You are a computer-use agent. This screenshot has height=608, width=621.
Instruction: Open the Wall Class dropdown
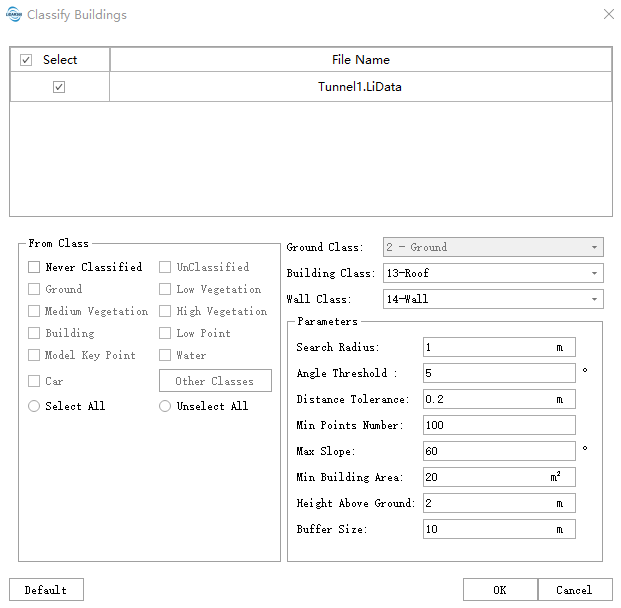(x=493, y=299)
